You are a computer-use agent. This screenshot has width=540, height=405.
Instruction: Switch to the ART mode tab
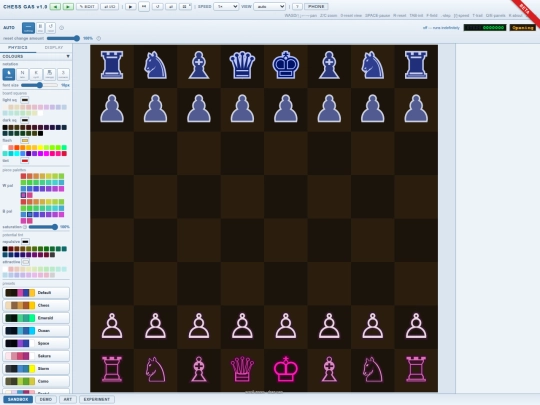tap(68, 399)
